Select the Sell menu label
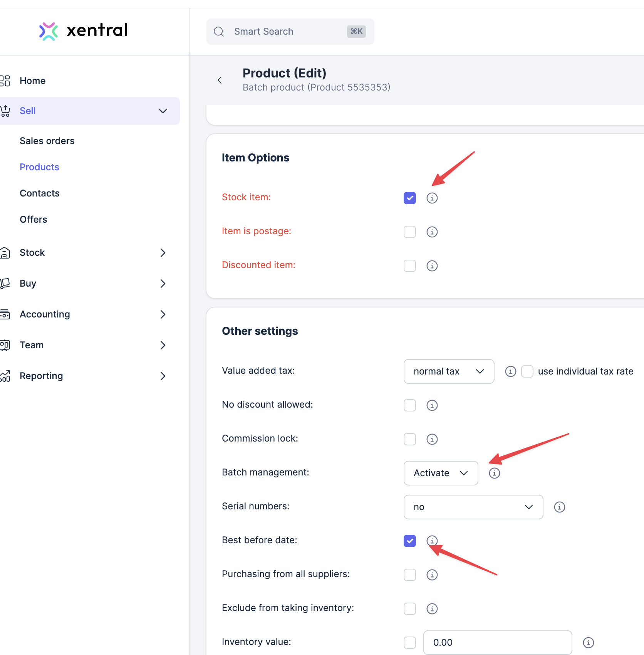This screenshot has height=655, width=644. tap(28, 111)
